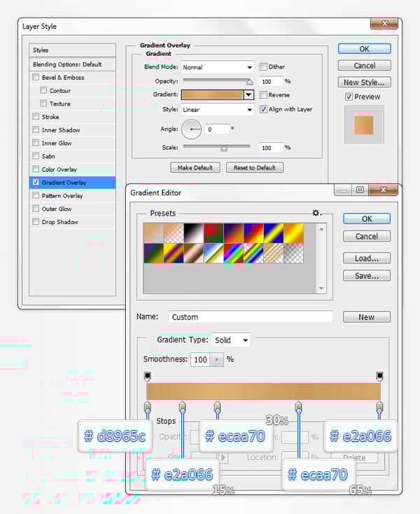Screen dimensions: 420x514
Task: Toggle the Reverse gradient checkbox
Action: point(264,95)
